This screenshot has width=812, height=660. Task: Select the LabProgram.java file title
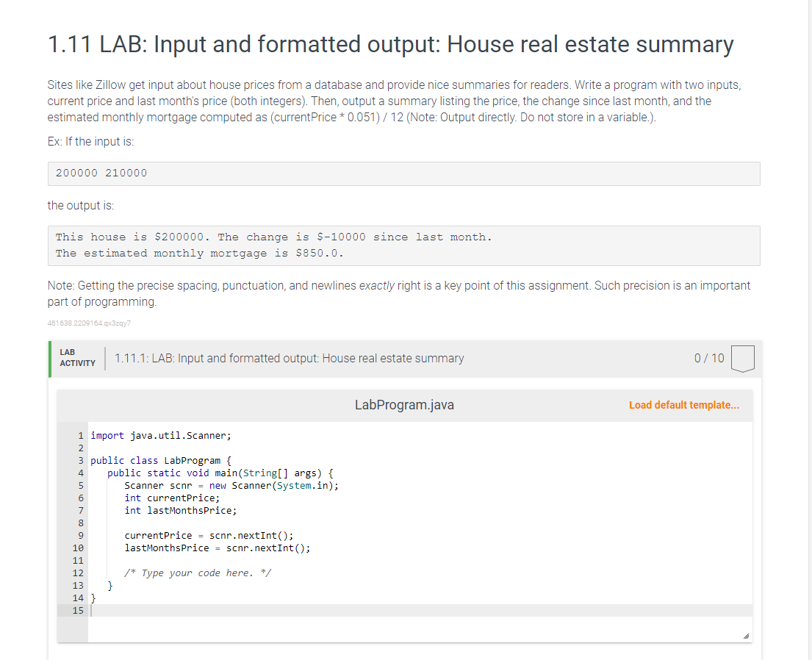tap(404, 405)
